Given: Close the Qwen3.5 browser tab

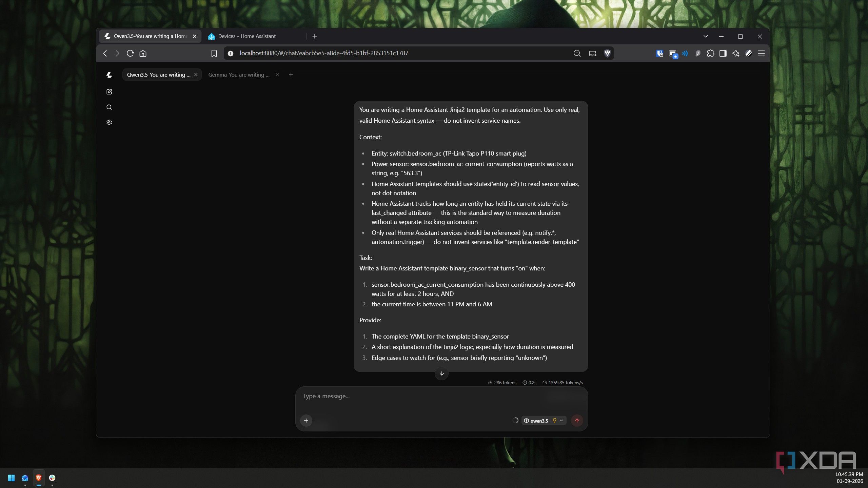Looking at the screenshot, I should point(195,36).
